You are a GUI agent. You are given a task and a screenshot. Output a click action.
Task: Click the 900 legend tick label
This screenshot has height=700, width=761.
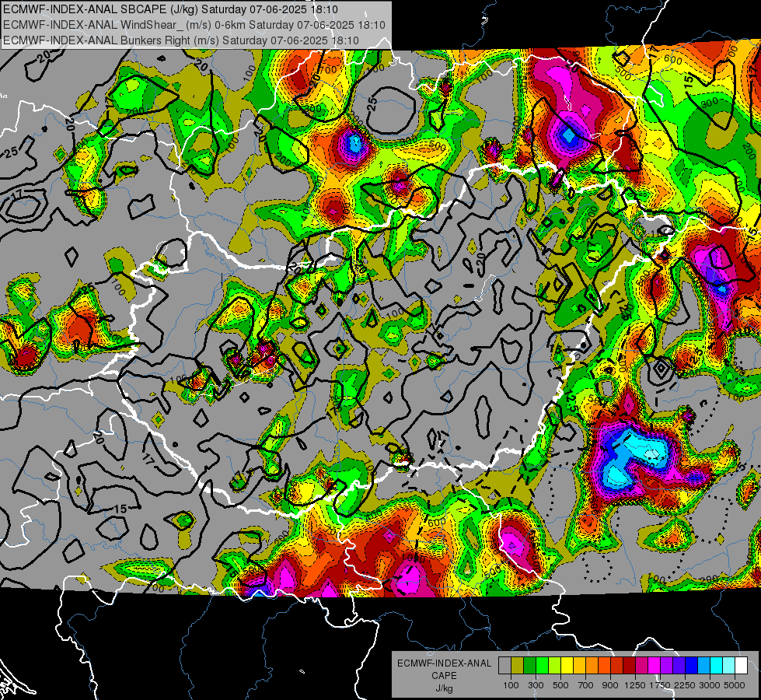(609, 685)
